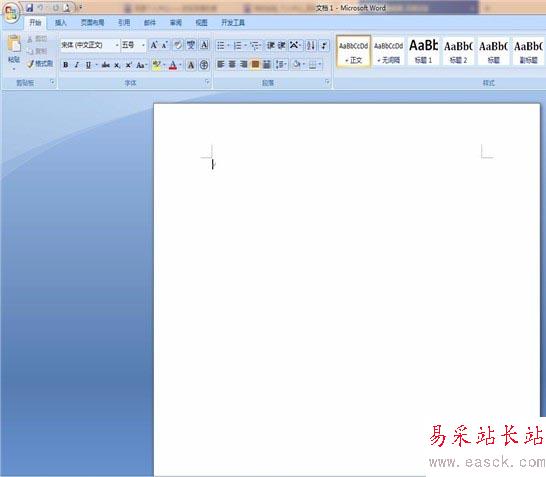Shrink font size with the smaller A icon
This screenshot has width=546, height=477.
[x=165, y=45]
